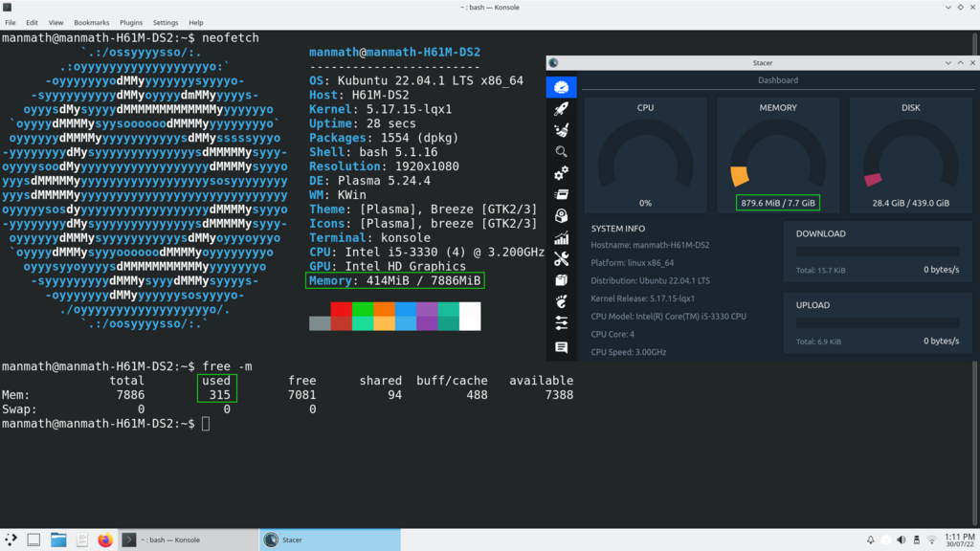This screenshot has height=551, width=980.
Task: Open Gnome Settings foot icon in Stacer
Action: (561, 301)
